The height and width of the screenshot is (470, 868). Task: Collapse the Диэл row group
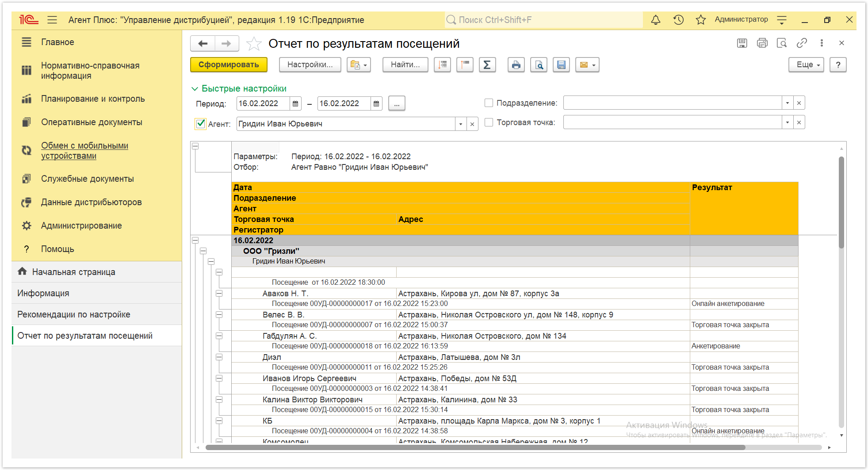tap(219, 357)
